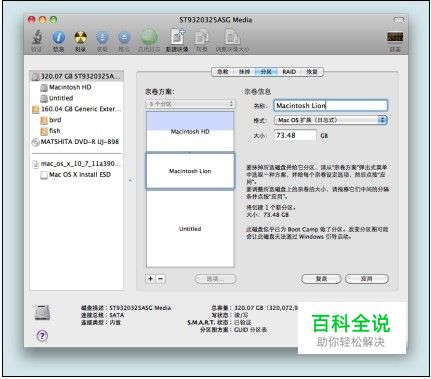Remove partition with the minus button
The image size is (431, 379).
(161, 279)
